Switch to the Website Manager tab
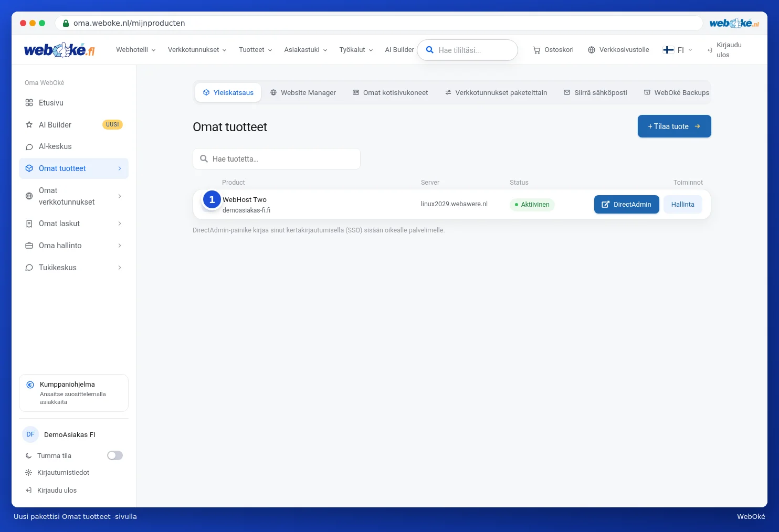 303,92
